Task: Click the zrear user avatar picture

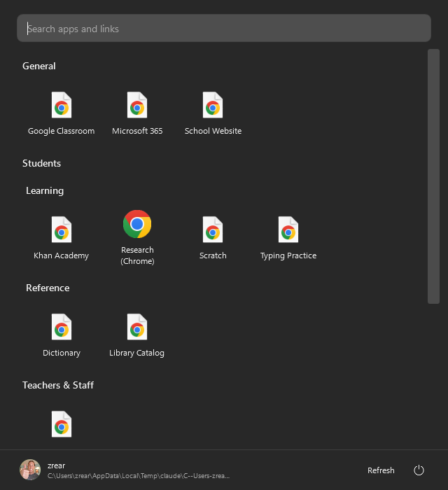Action: pyautogui.click(x=30, y=470)
